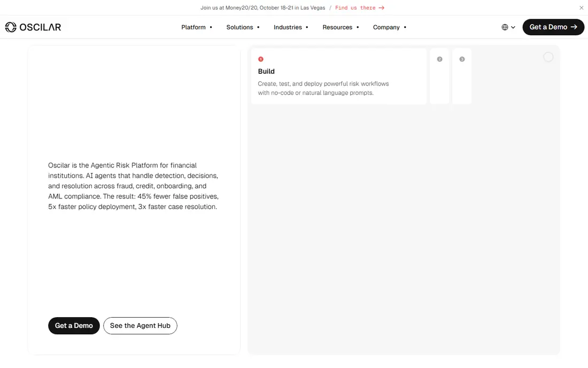Open the Industries menu
This screenshot has height=368, width=588.
[x=291, y=27]
